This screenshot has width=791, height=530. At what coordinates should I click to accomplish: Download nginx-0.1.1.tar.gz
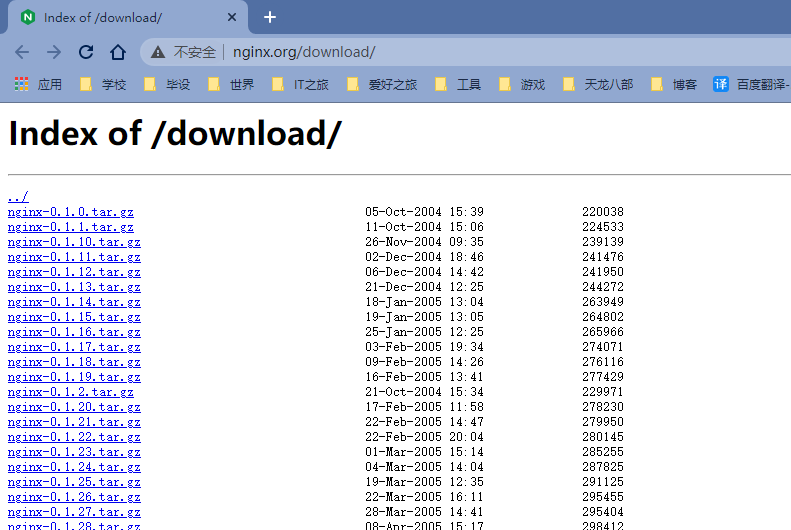(x=71, y=227)
